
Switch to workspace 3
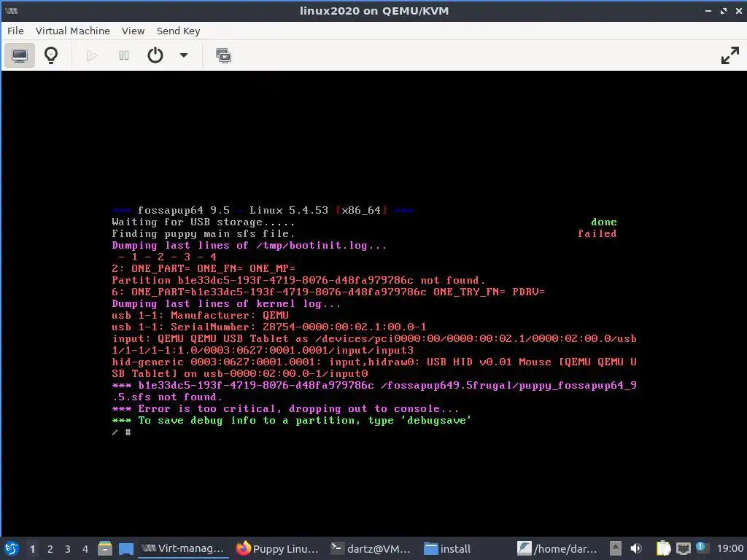(68, 549)
